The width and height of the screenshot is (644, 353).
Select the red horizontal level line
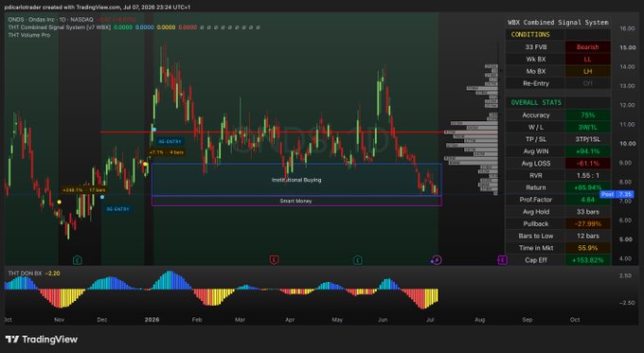click(271, 132)
